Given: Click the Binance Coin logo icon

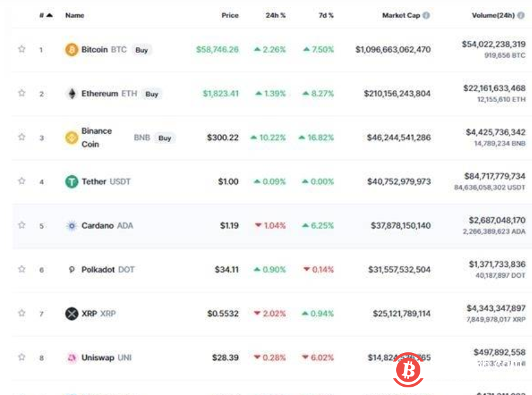Looking at the screenshot, I should (x=72, y=138).
